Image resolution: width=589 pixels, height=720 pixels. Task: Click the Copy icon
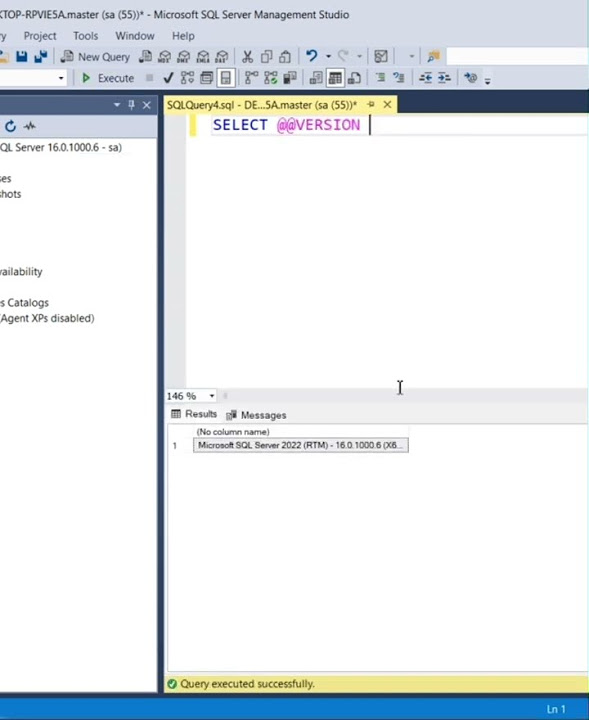[x=266, y=56]
